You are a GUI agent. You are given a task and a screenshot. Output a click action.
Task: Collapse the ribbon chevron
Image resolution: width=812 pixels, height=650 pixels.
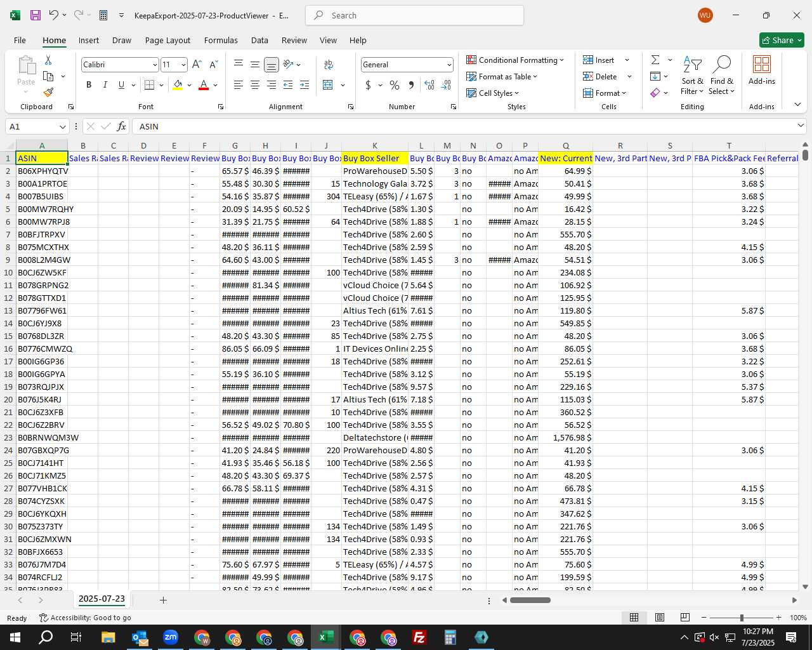[797, 105]
